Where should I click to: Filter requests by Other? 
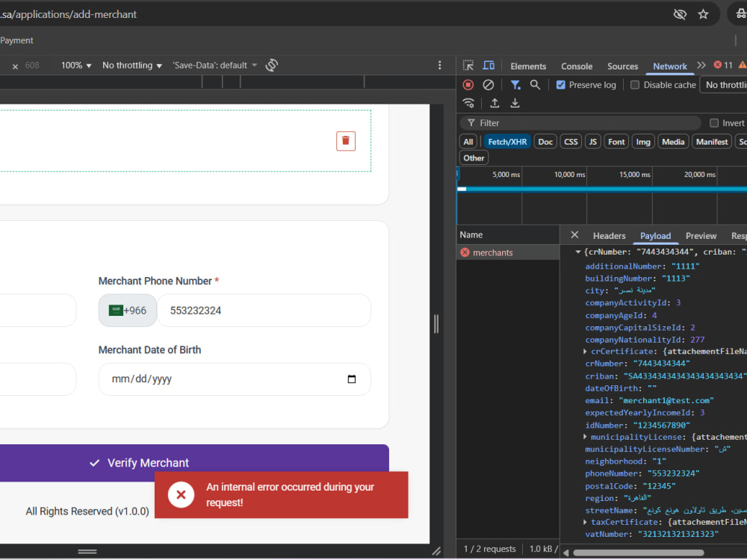[x=474, y=158]
